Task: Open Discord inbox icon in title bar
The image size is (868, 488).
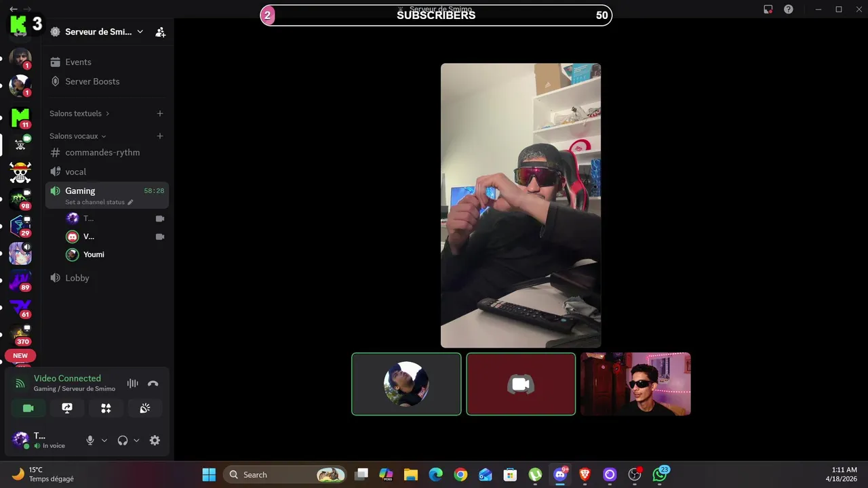Action: click(768, 9)
